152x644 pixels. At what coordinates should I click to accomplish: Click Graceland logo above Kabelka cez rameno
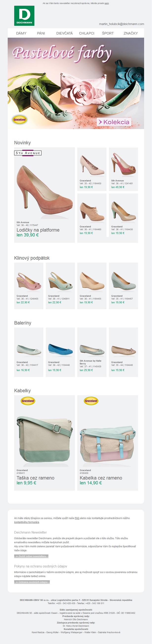point(91,401)
